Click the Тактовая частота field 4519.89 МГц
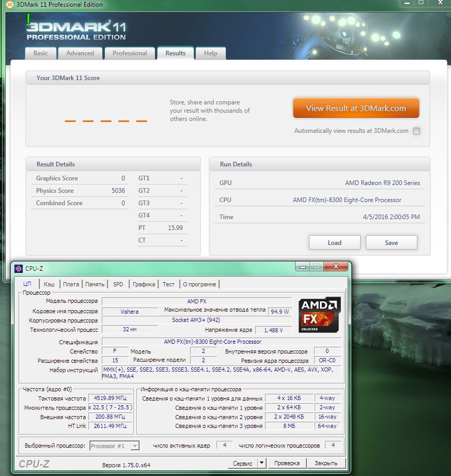The width and height of the screenshot is (451, 476). coord(110,398)
